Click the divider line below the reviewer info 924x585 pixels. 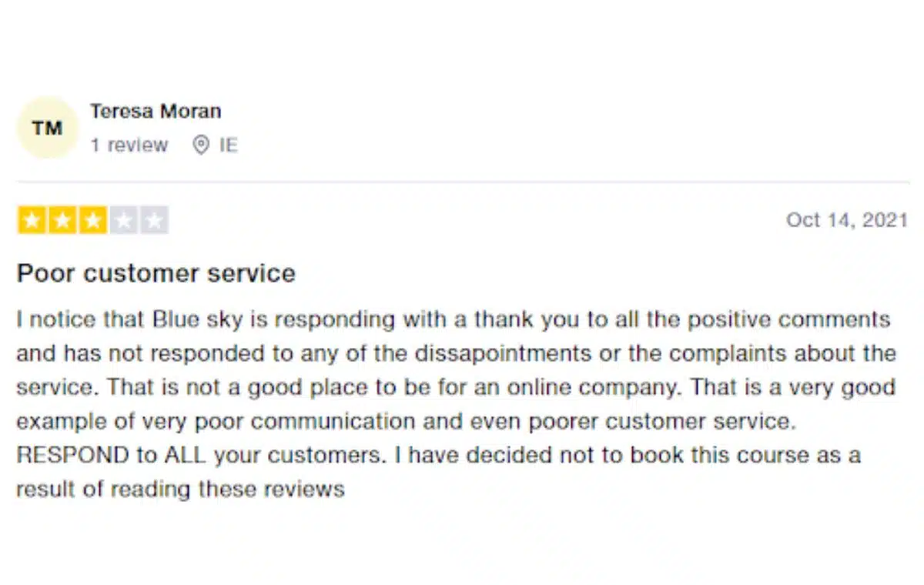[462, 182]
